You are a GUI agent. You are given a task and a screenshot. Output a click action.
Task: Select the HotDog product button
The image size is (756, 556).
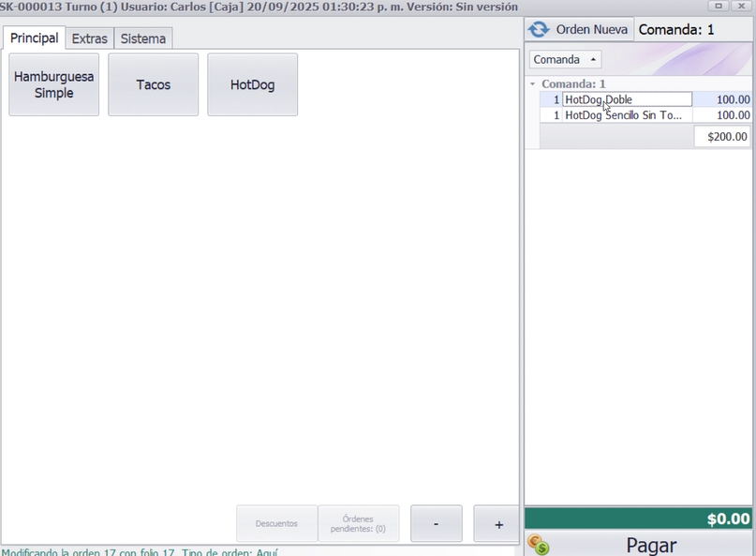click(x=252, y=84)
